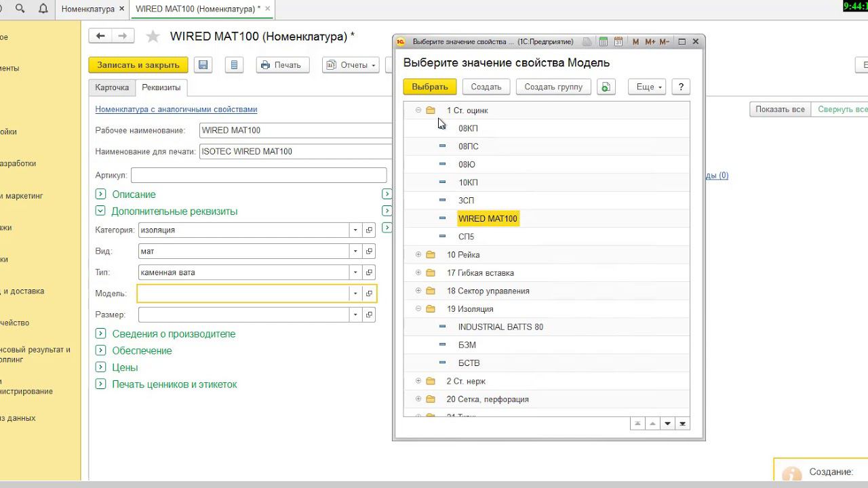Image resolution: width=868 pixels, height=488 pixels.
Task: Open 'Номенклатура с аналогичными свойствами' link
Action: [176, 109]
